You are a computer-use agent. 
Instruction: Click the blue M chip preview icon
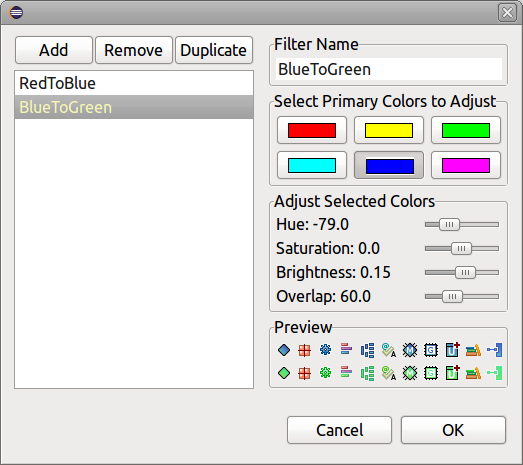[x=410, y=350]
